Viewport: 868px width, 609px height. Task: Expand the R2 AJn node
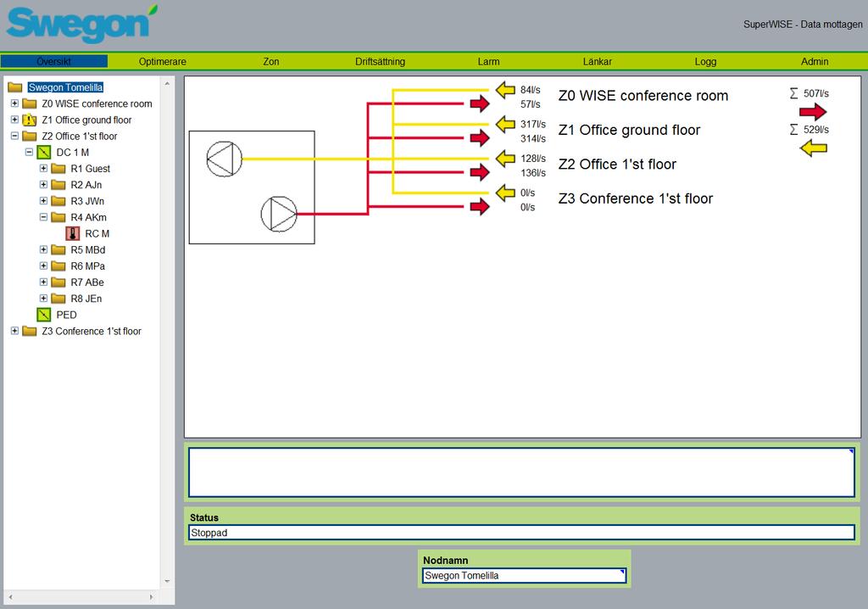click(44, 185)
